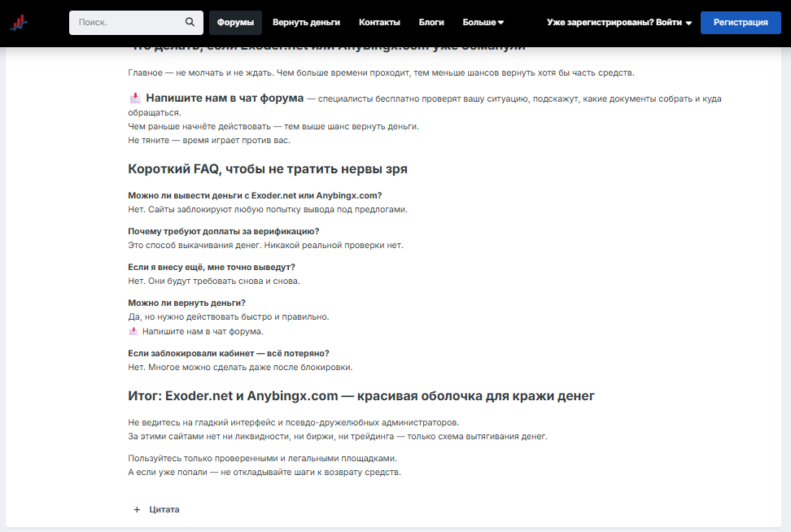
Task: Click 'Напишите нам в чат форума.' in FAQ
Action: pos(203,331)
